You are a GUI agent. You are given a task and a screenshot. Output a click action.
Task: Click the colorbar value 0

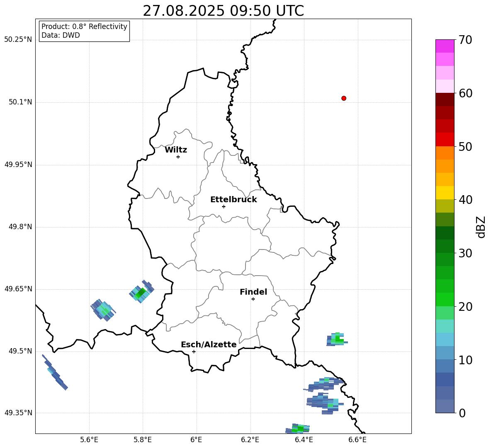pyautogui.click(x=462, y=413)
